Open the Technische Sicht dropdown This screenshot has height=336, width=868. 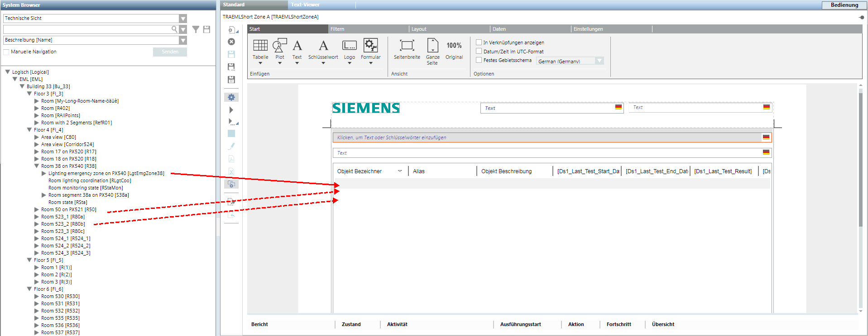click(182, 19)
